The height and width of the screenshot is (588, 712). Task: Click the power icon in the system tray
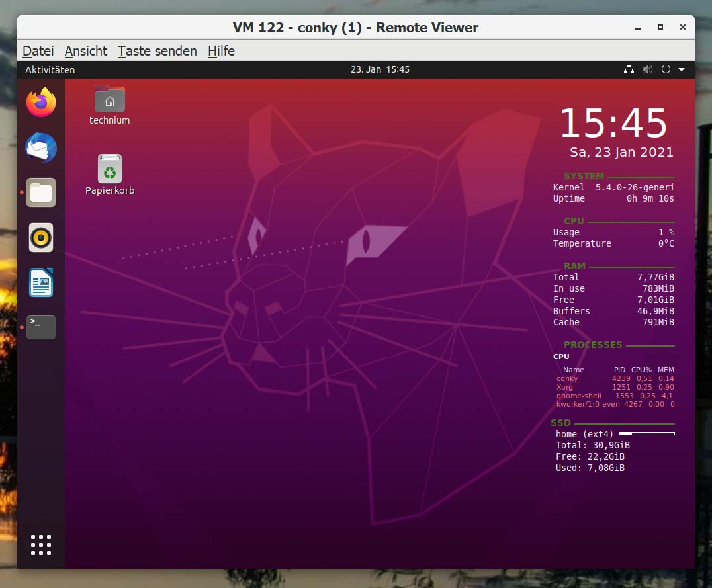point(666,69)
